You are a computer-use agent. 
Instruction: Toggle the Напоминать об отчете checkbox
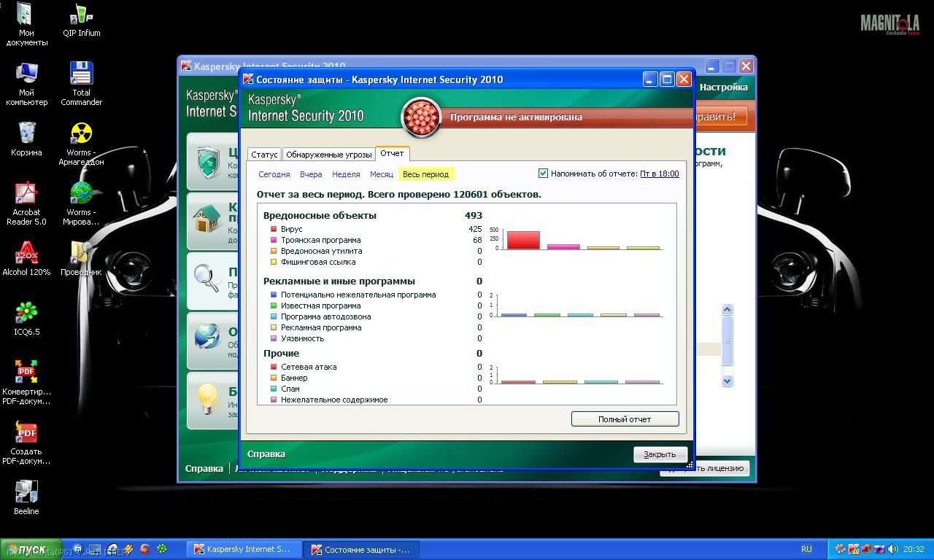pos(543,174)
